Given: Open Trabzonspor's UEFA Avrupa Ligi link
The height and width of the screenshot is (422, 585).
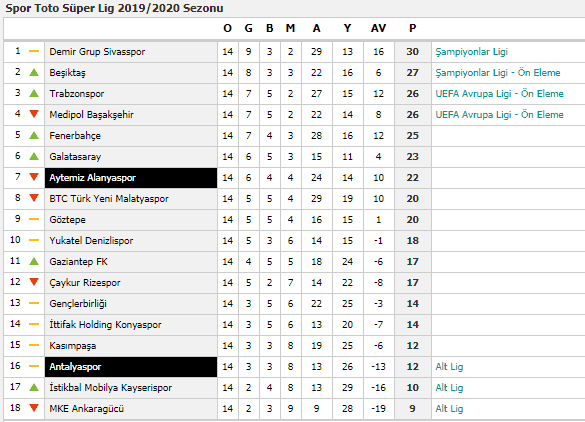Looking at the screenshot, I should click(499, 94).
